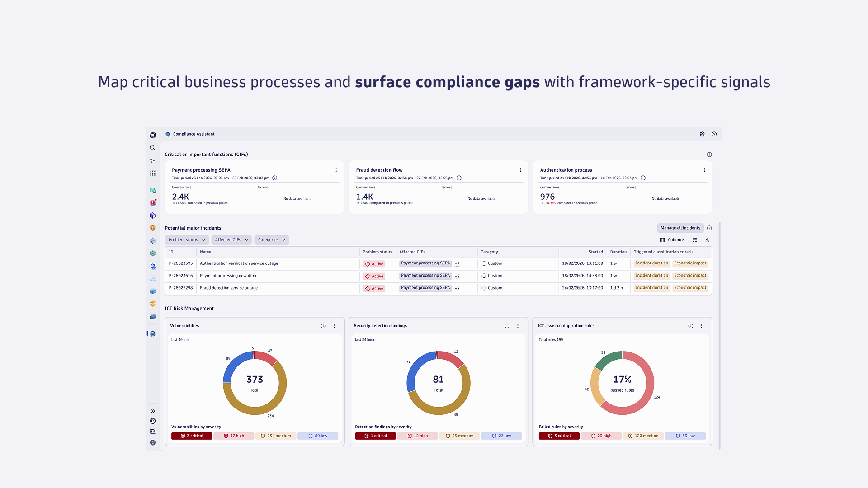Image resolution: width=868 pixels, height=488 pixels.
Task: Open the Columns selector
Action: tap(672, 240)
